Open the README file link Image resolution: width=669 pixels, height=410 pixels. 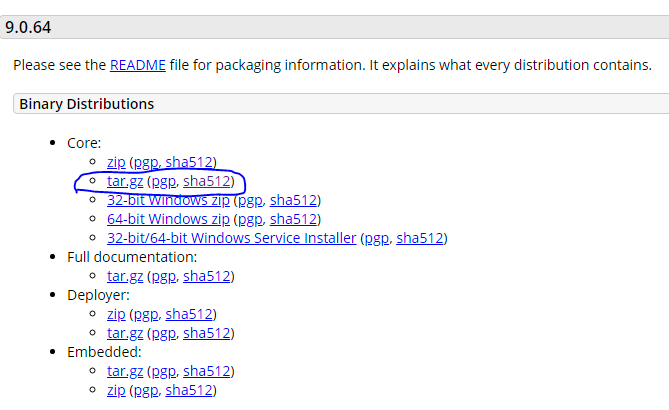pos(137,65)
